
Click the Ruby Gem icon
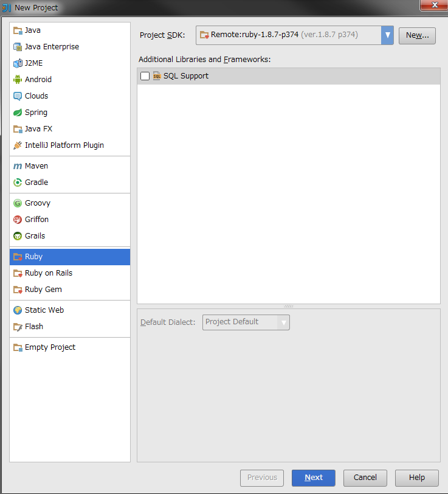click(18, 290)
